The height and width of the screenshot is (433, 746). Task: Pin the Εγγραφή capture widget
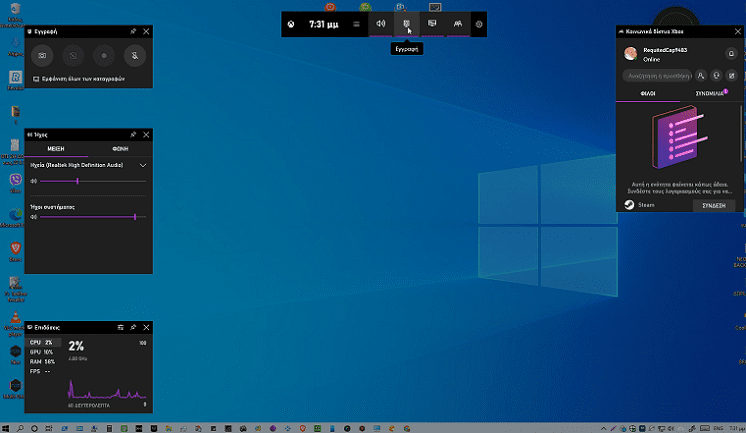[x=133, y=31]
